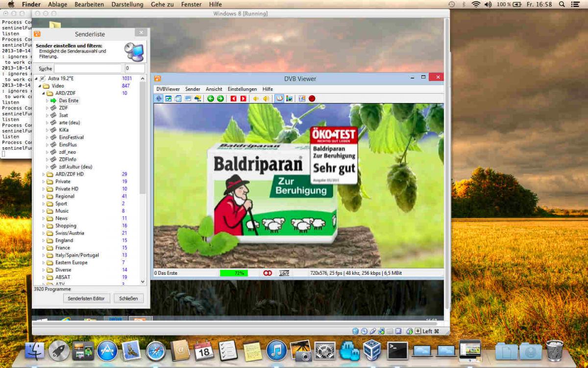Collapse the ARD/ZDF folder

43,93
